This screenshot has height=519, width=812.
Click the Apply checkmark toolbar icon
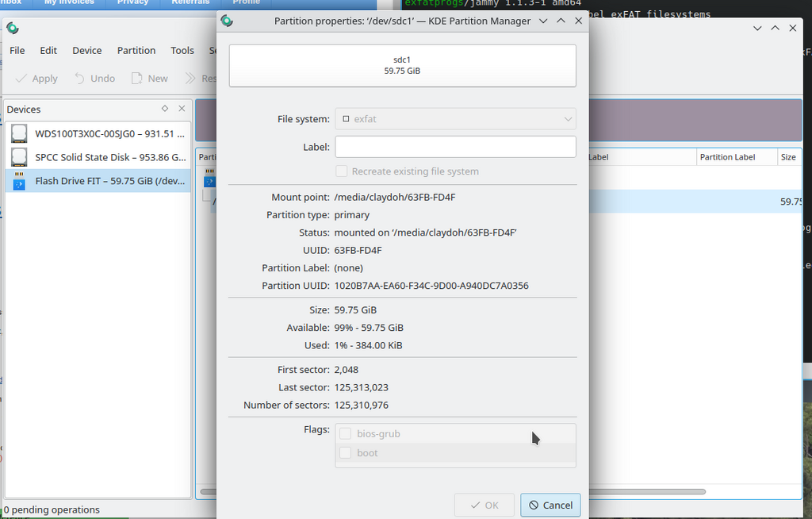click(21, 79)
